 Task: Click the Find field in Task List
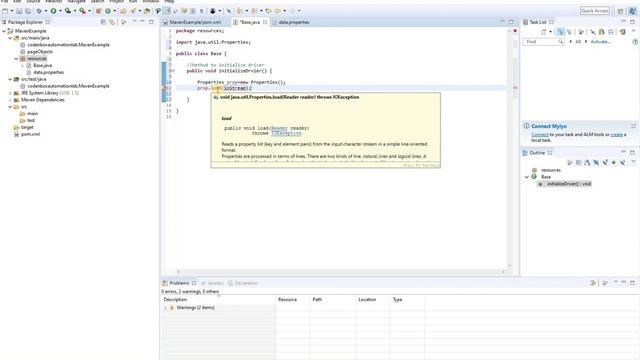(x=543, y=42)
